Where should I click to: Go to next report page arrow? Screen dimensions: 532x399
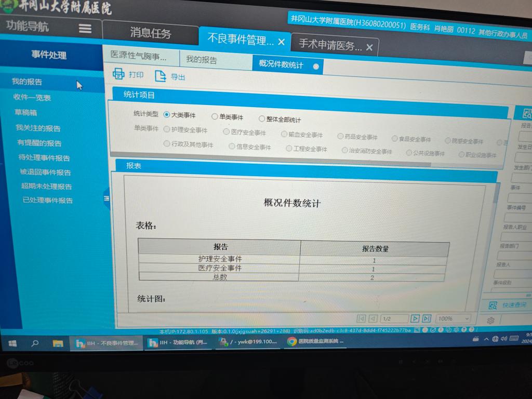pos(415,318)
